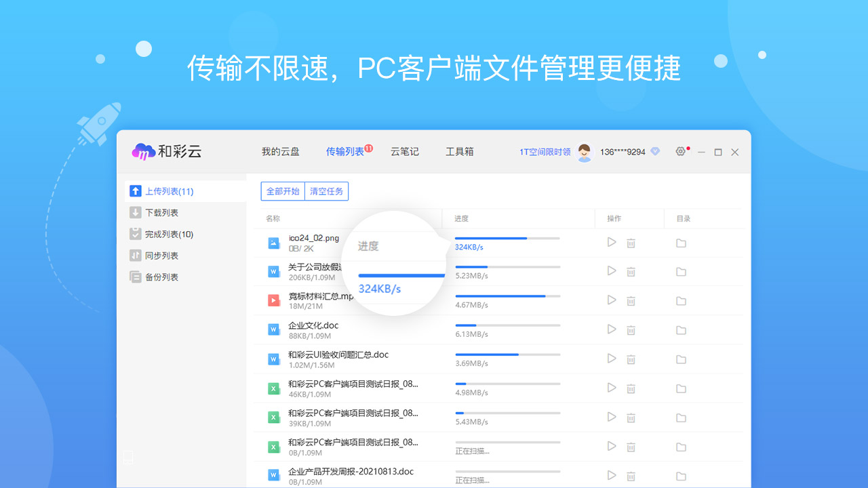
Task: Click the 名称 column header
Action: click(x=273, y=218)
